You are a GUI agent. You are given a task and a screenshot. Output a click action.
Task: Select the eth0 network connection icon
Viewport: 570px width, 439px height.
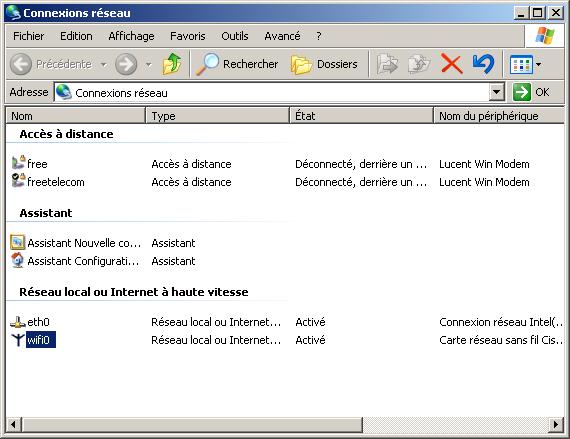tap(17, 322)
